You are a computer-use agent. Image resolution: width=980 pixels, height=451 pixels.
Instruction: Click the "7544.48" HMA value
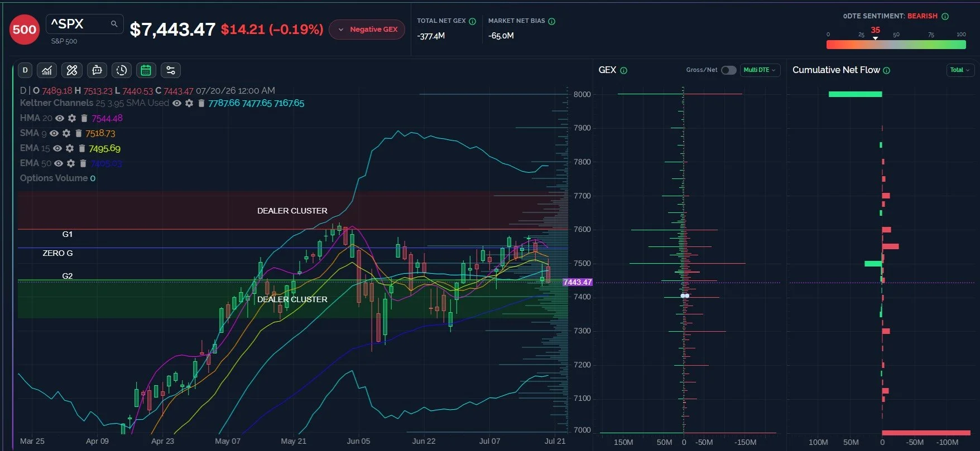pos(107,118)
